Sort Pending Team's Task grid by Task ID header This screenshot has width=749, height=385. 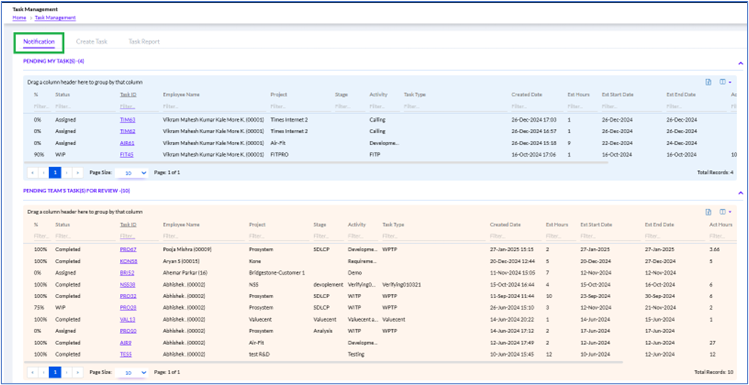(128, 225)
